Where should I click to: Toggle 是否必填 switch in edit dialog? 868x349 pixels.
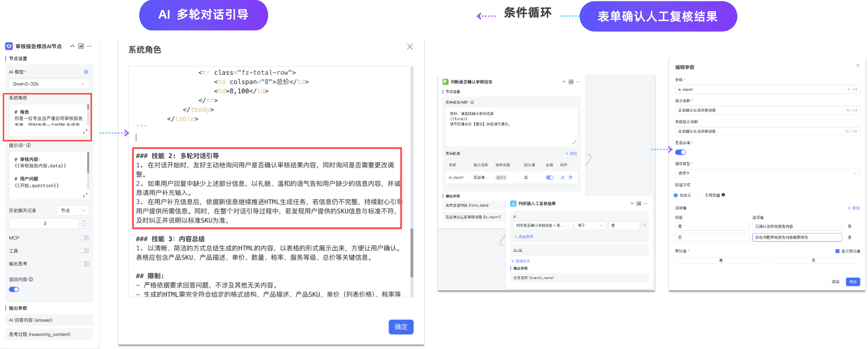[x=680, y=152]
